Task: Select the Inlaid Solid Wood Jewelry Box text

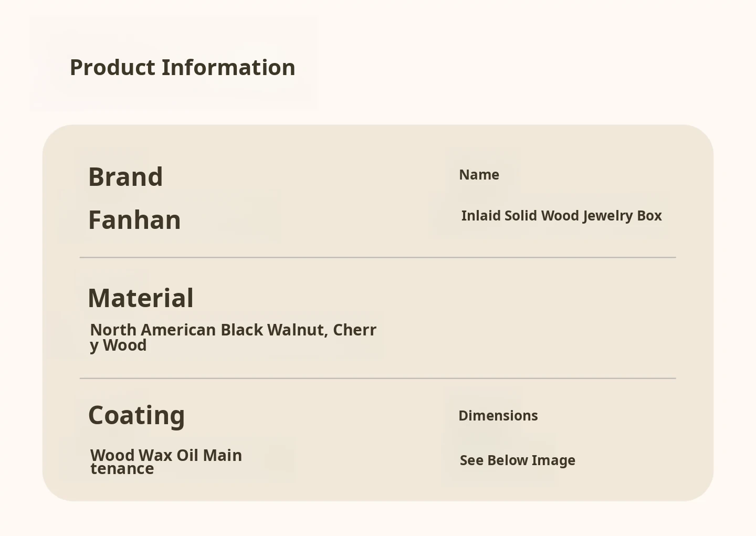Action: (x=561, y=216)
